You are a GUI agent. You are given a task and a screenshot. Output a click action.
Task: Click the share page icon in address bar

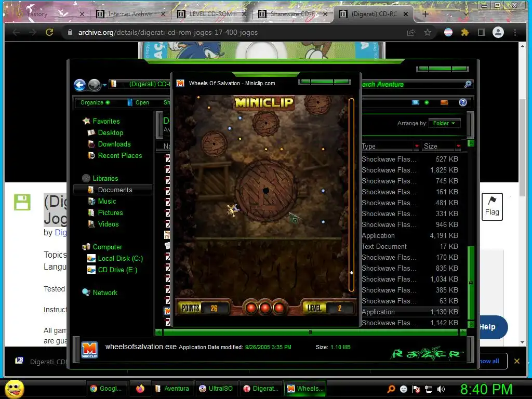pyautogui.click(x=411, y=32)
